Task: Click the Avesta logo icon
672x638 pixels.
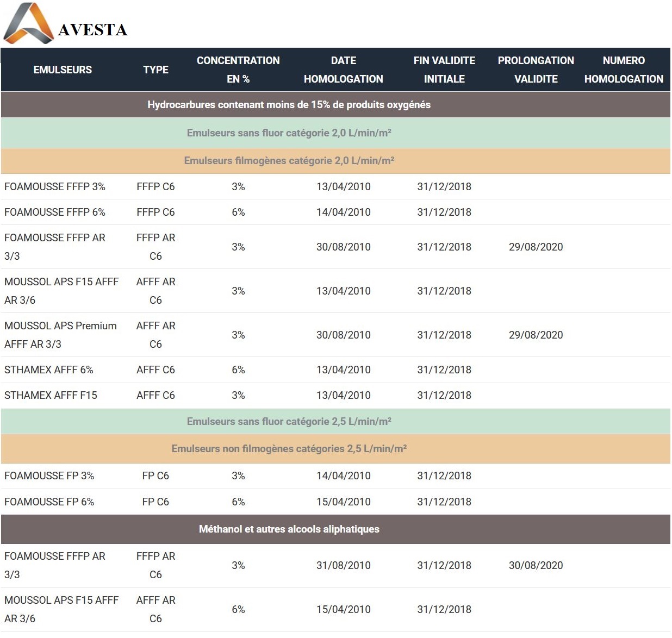Action: (x=28, y=23)
